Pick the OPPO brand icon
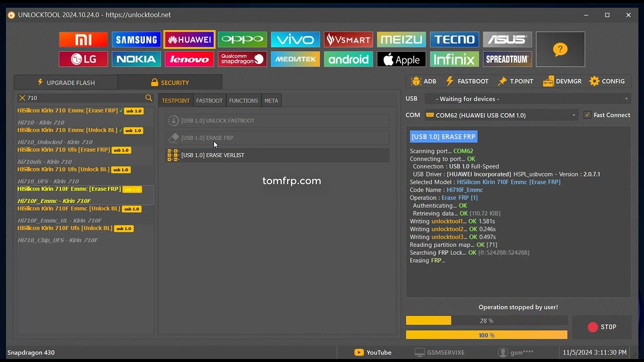 click(x=243, y=40)
